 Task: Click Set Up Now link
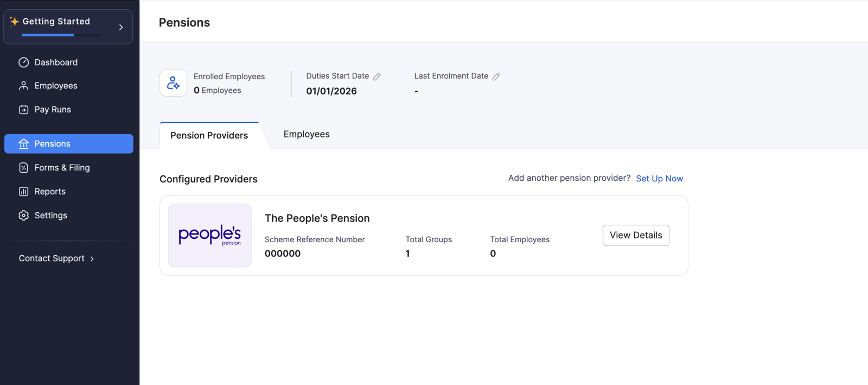[659, 179]
